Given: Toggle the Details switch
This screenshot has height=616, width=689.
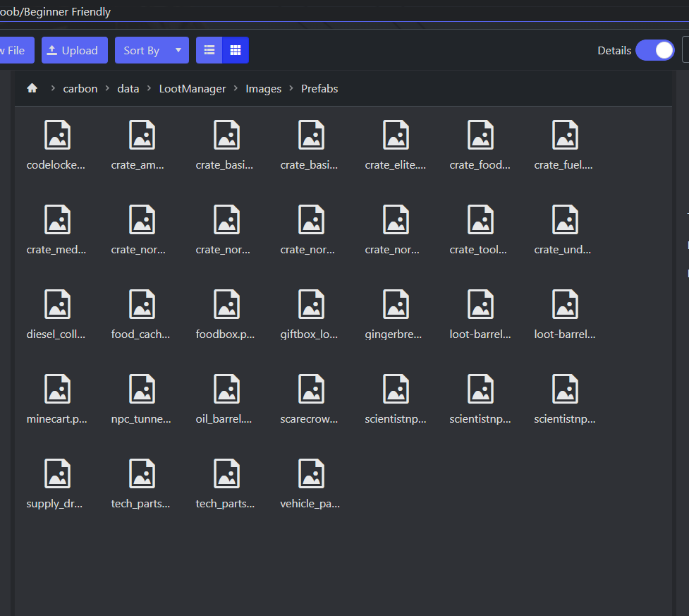Looking at the screenshot, I should [x=654, y=50].
